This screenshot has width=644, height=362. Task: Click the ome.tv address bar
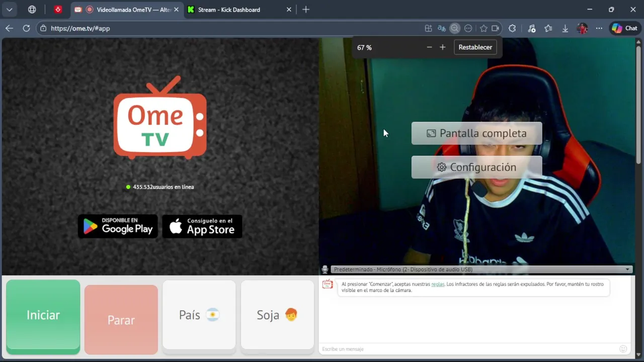[231, 28]
